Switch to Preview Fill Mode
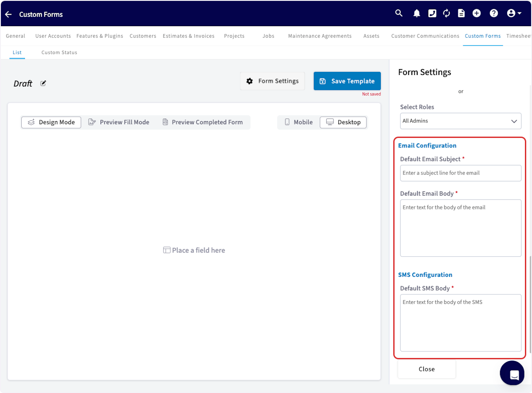This screenshot has height=393, width=532. [x=119, y=122]
